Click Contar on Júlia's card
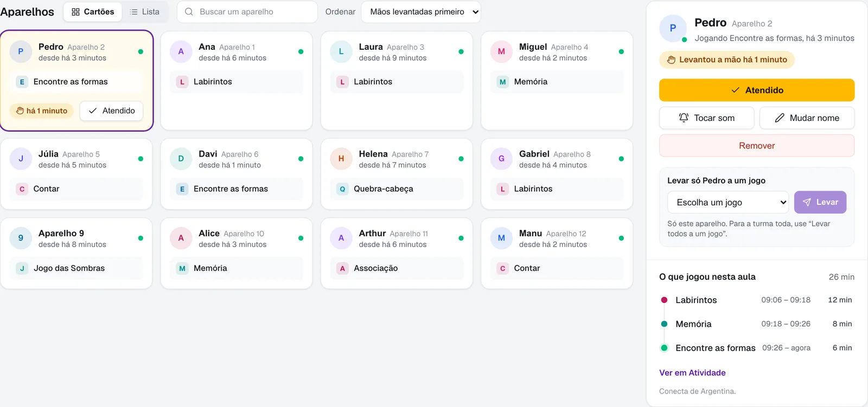The image size is (868, 407). pos(76,189)
